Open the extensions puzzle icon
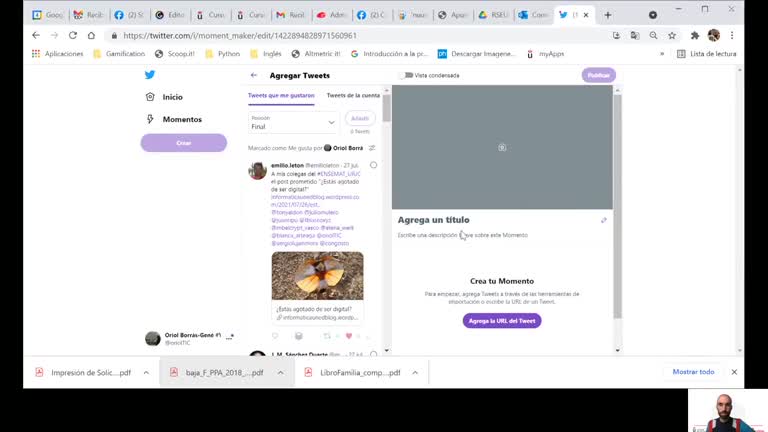Image resolution: width=768 pixels, height=432 pixels. tap(695, 35)
